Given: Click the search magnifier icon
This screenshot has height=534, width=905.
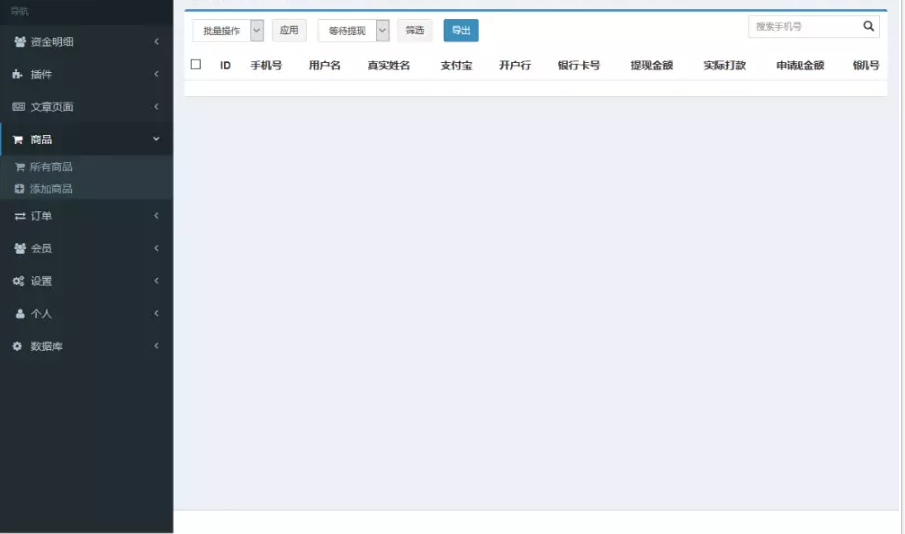Looking at the screenshot, I should click(x=868, y=27).
